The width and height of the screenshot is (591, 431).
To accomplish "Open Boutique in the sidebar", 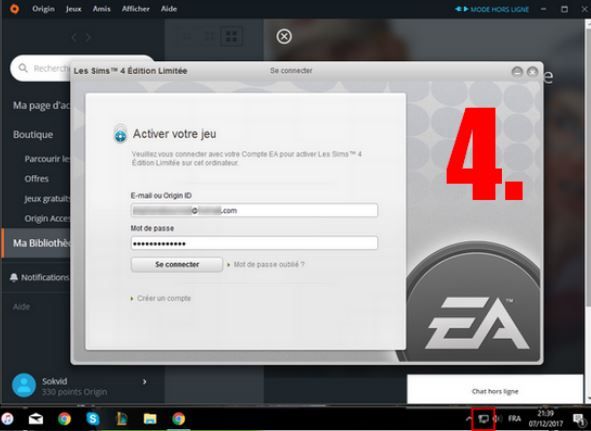I will (x=33, y=135).
